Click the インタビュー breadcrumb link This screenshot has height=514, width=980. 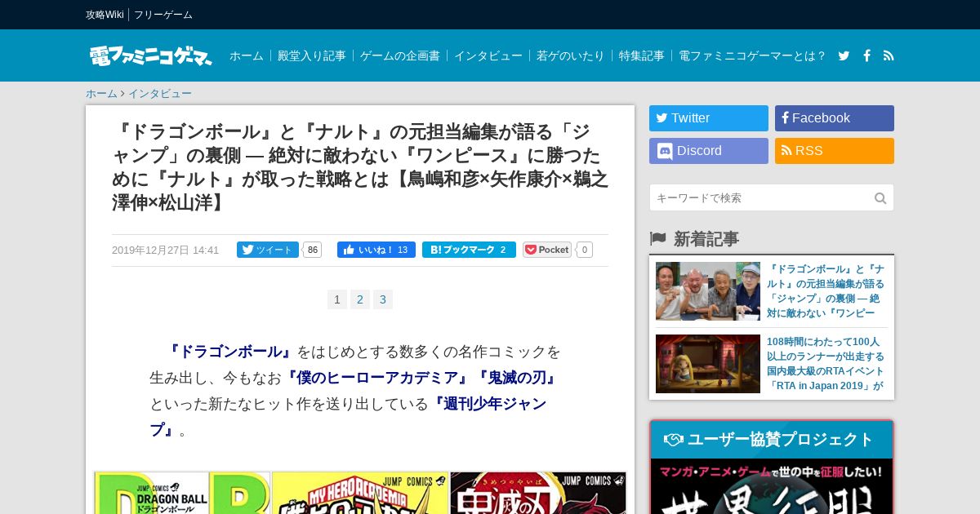[x=160, y=94]
